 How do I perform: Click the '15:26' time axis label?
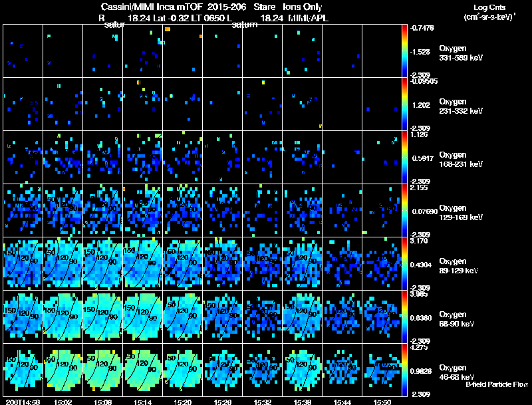pyautogui.click(x=223, y=402)
